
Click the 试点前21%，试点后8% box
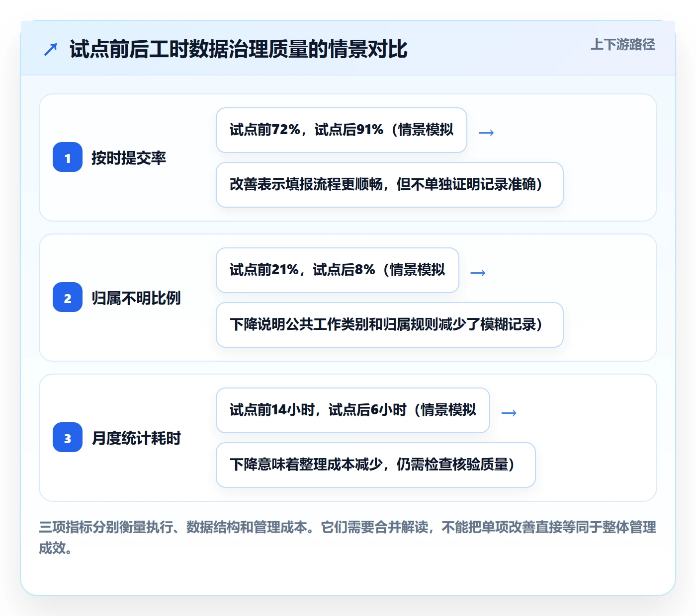pos(338,270)
